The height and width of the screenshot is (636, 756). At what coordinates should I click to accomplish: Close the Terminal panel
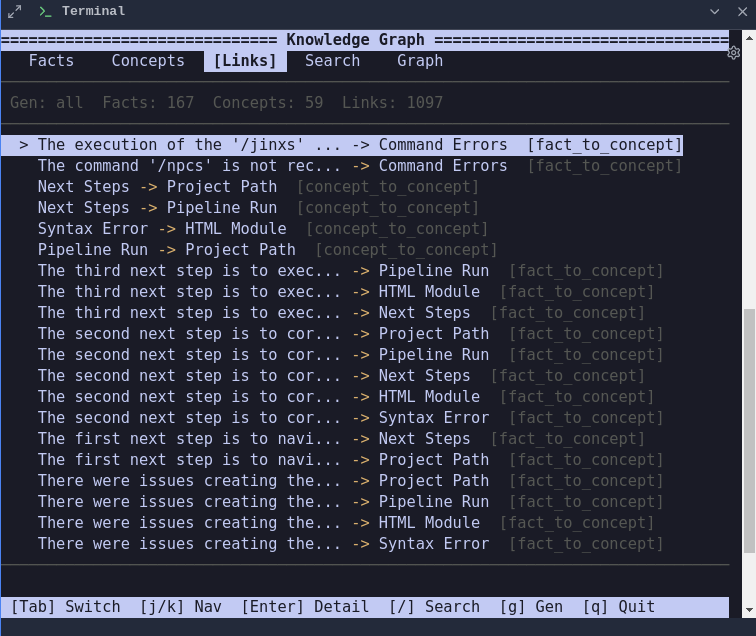pyautogui.click(x=742, y=12)
